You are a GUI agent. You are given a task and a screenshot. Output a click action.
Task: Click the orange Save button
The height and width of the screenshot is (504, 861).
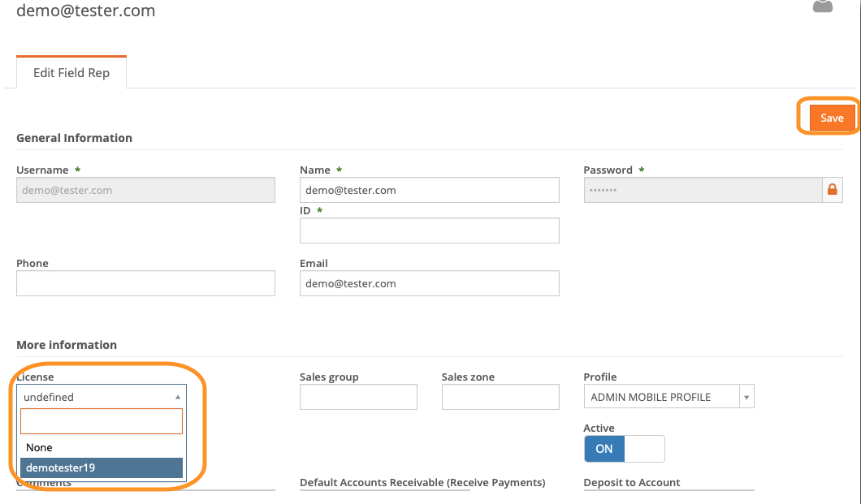pos(832,118)
